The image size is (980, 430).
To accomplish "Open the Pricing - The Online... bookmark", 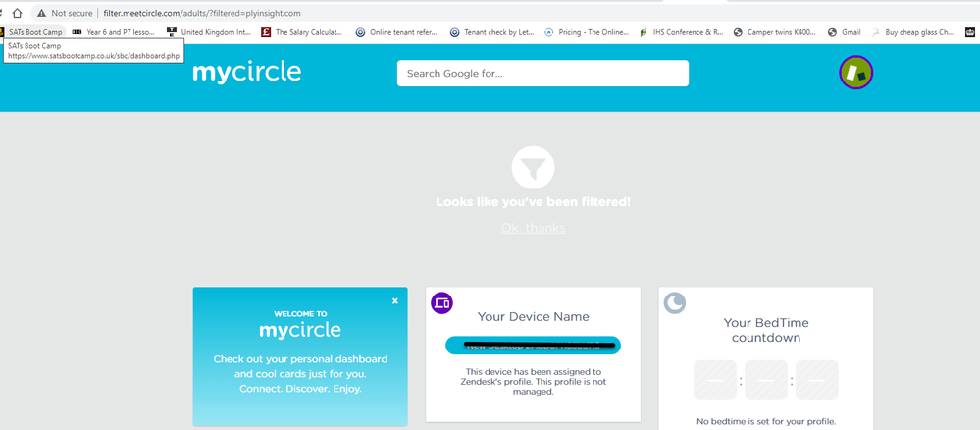I will tap(585, 32).
